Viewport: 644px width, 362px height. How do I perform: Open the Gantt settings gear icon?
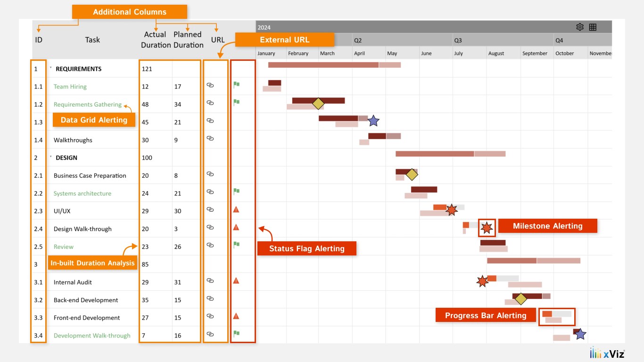[x=580, y=27]
